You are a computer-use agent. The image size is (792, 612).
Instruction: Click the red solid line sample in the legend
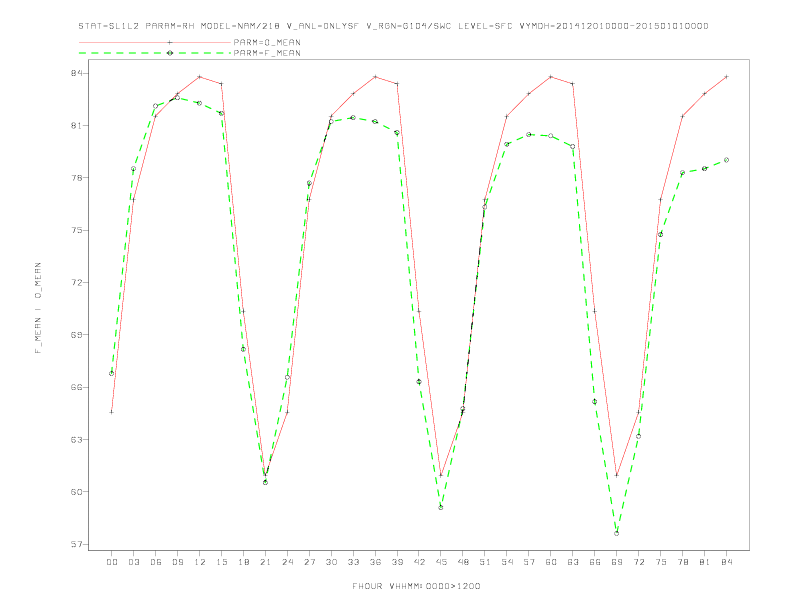pos(155,42)
